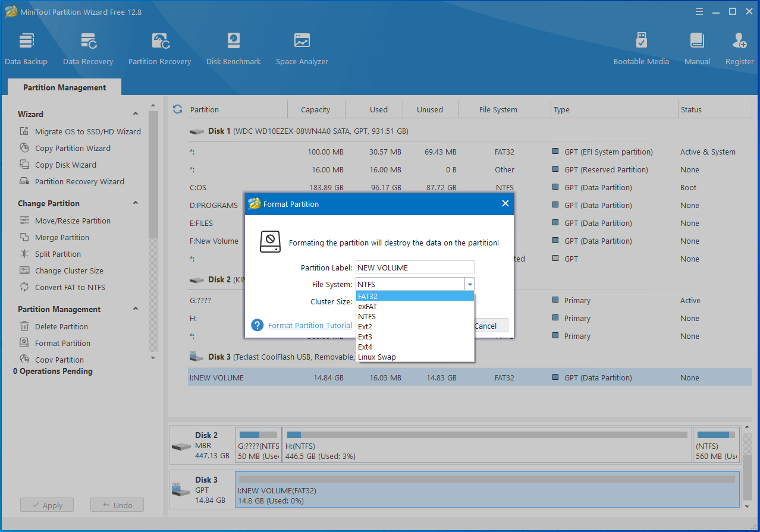Open Space Analyzer

[302, 49]
